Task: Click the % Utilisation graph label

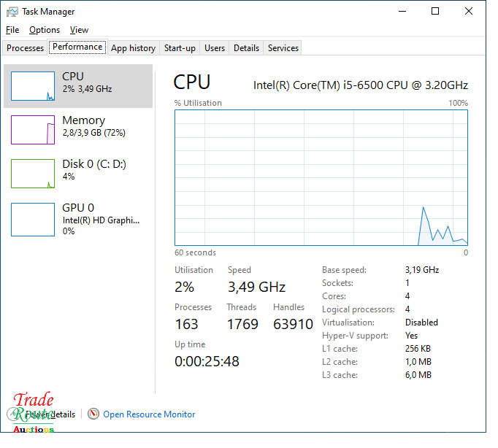Action: [x=198, y=103]
